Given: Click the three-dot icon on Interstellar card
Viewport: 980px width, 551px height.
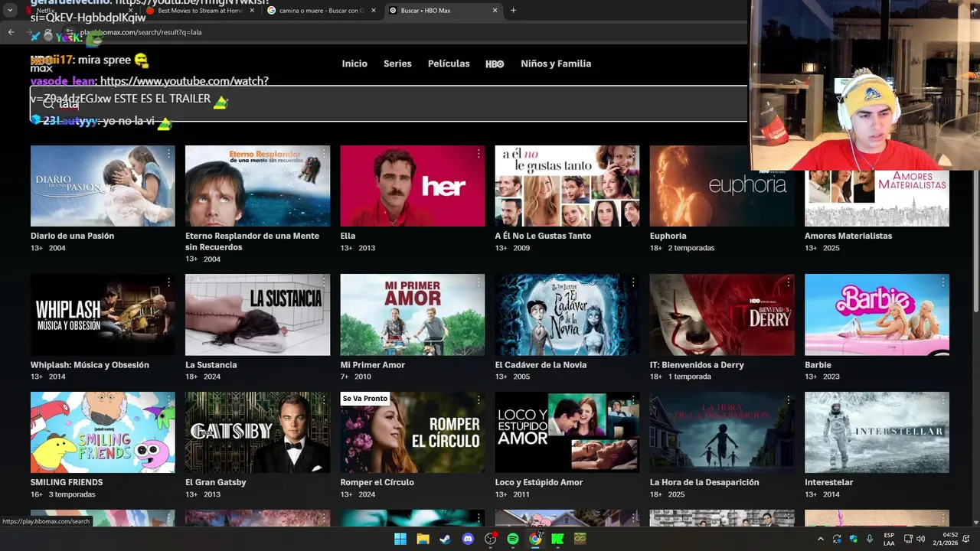Looking at the screenshot, I should click(x=942, y=400).
